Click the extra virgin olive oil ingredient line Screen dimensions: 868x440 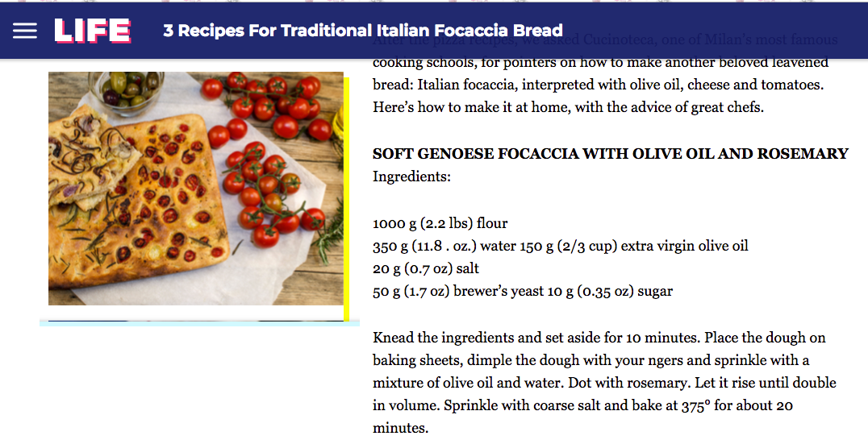click(x=560, y=246)
